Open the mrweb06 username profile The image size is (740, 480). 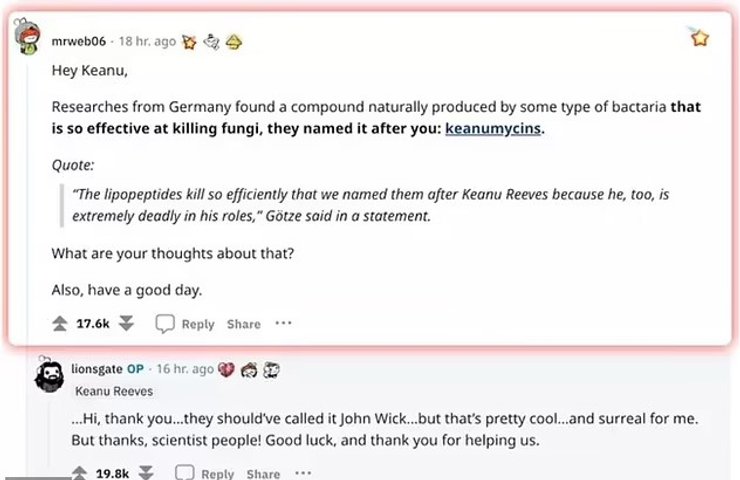pyautogui.click(x=79, y=41)
